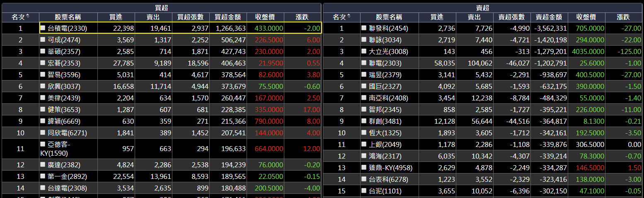644x198 pixels.
Task: Click closing price 790.0000
Action: pyautogui.click(x=269, y=121)
